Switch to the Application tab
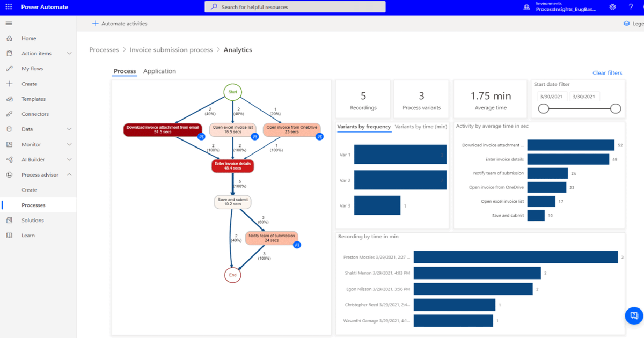This screenshot has height=338, width=644. click(159, 71)
